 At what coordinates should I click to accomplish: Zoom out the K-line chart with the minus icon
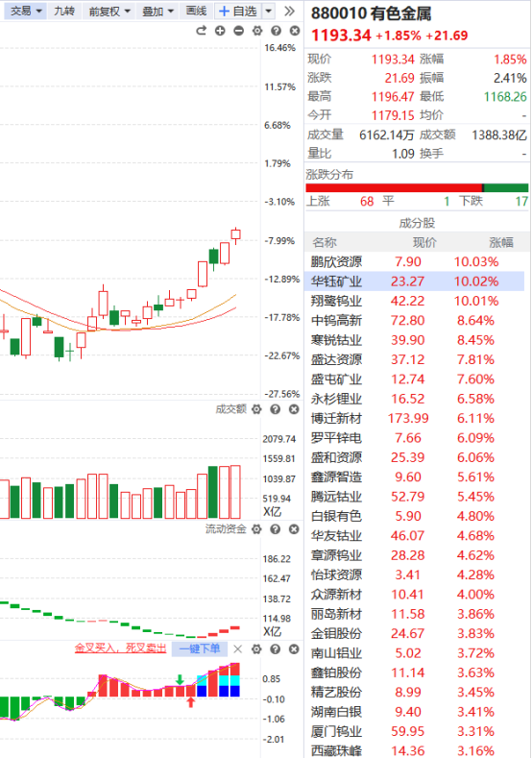(239, 31)
